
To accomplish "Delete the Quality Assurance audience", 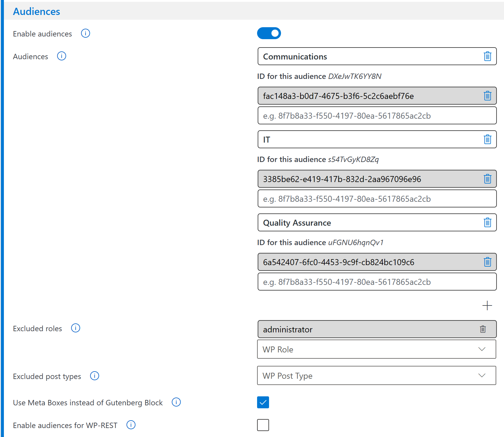I will [487, 222].
